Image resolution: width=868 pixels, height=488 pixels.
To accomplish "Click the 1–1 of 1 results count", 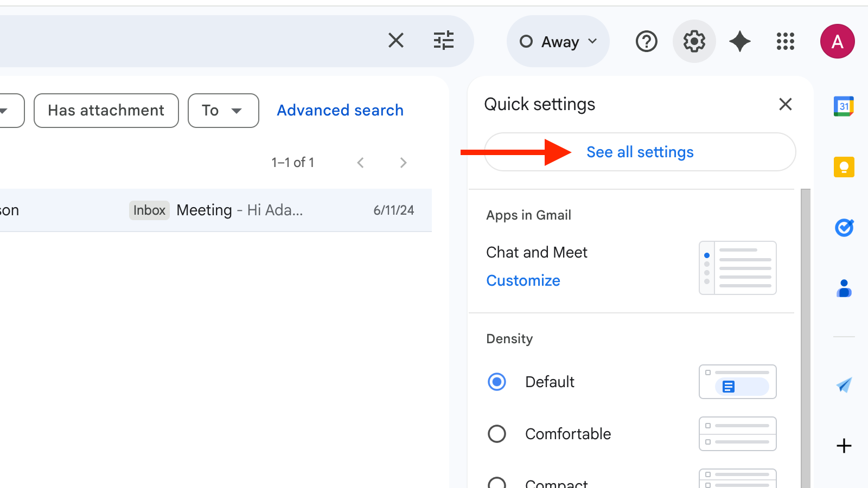I will coord(293,163).
